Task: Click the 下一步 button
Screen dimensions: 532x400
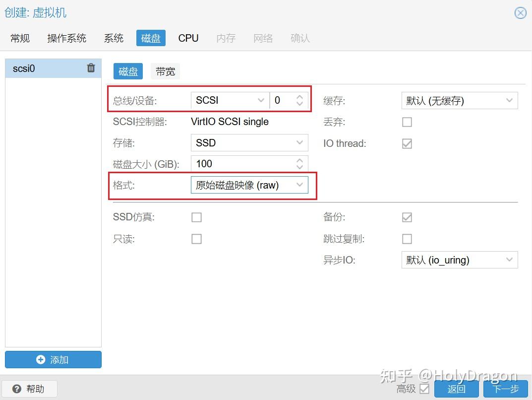Action: point(505,389)
